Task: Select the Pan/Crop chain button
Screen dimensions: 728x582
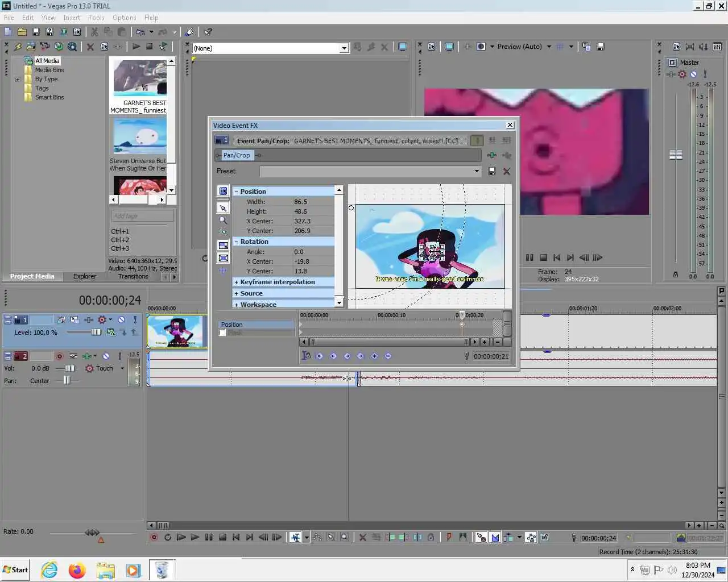Action: (x=236, y=155)
